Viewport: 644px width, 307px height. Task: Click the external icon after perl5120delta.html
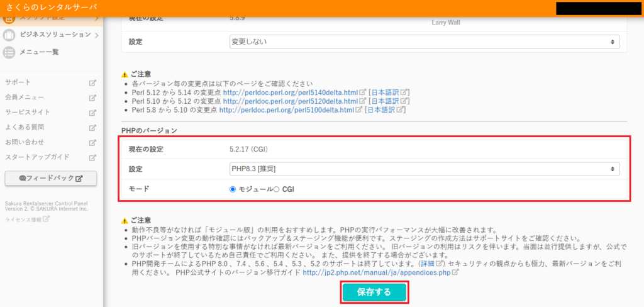[x=363, y=100]
